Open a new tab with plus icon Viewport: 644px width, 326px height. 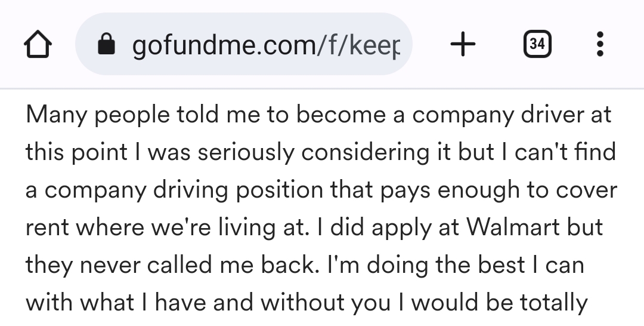click(x=463, y=44)
